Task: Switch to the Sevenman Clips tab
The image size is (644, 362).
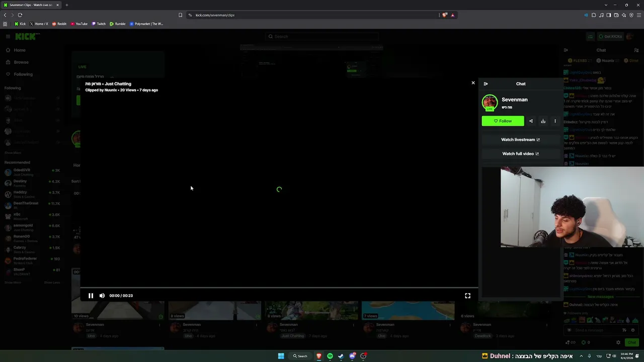Action: [x=30, y=5]
